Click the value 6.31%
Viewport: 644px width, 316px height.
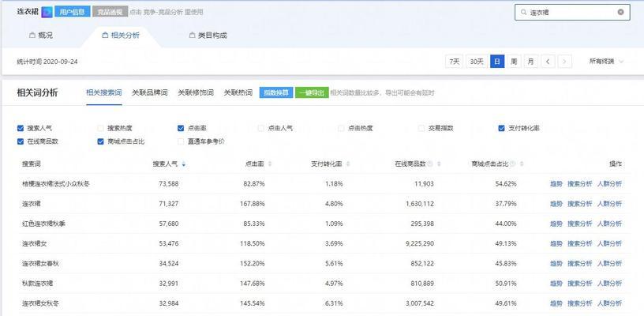pyautogui.click(x=334, y=303)
